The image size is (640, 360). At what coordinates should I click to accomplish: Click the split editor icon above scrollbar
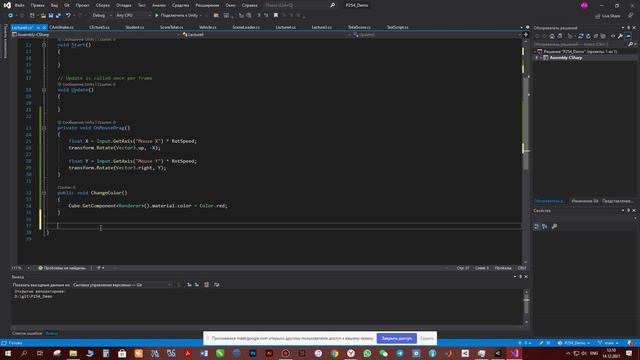point(526,35)
